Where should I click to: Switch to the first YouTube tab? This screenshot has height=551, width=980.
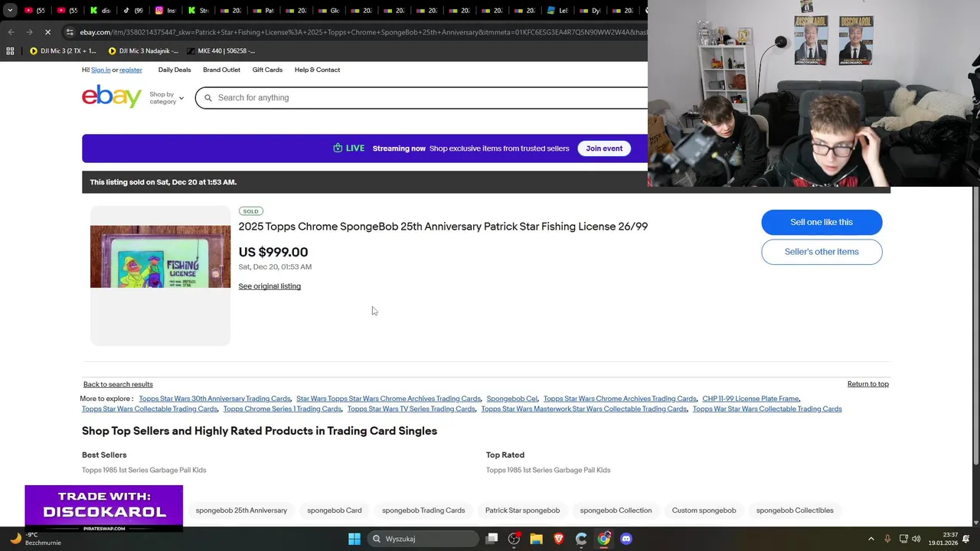click(34, 11)
